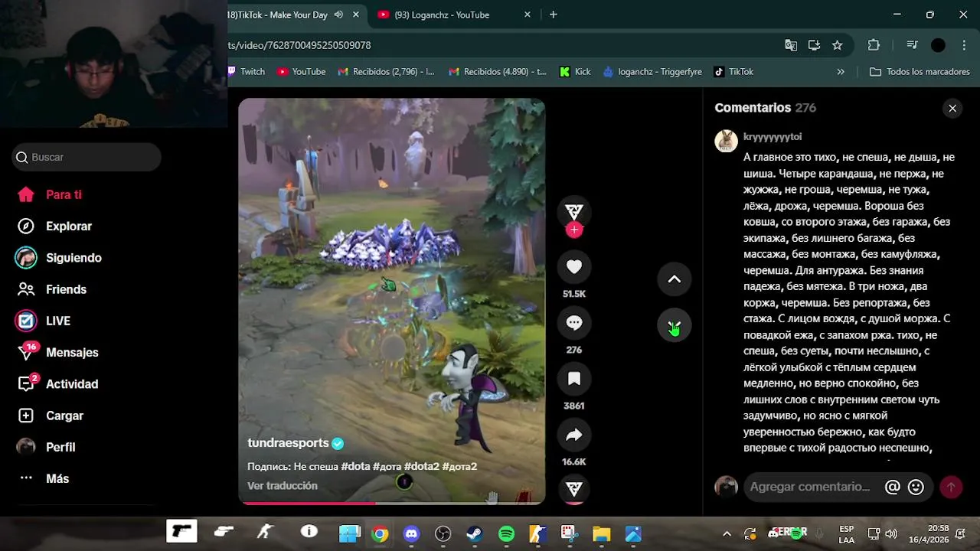Open the Windows Start menu
The height and width of the screenshot is (551, 980).
(349, 533)
